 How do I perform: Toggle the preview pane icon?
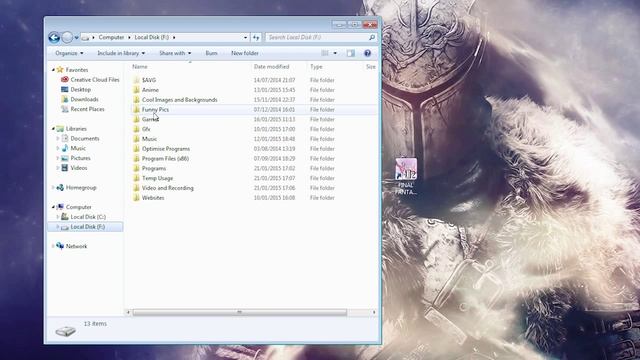(351, 53)
